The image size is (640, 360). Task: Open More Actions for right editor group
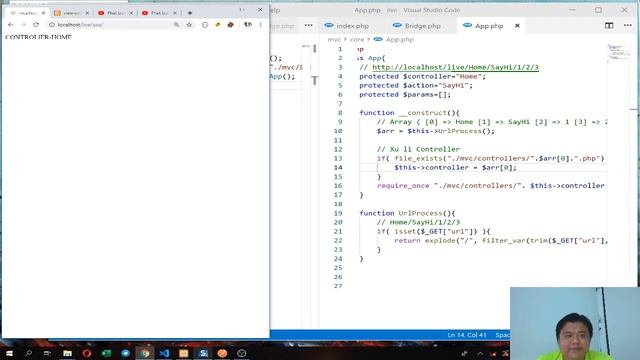628,26
